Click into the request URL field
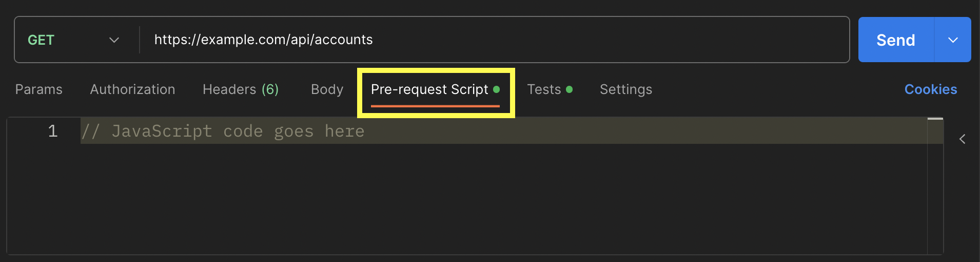 [x=494, y=40]
